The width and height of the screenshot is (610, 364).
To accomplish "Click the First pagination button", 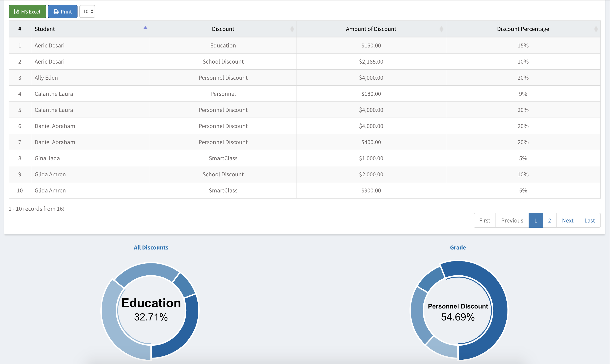I will 484,220.
